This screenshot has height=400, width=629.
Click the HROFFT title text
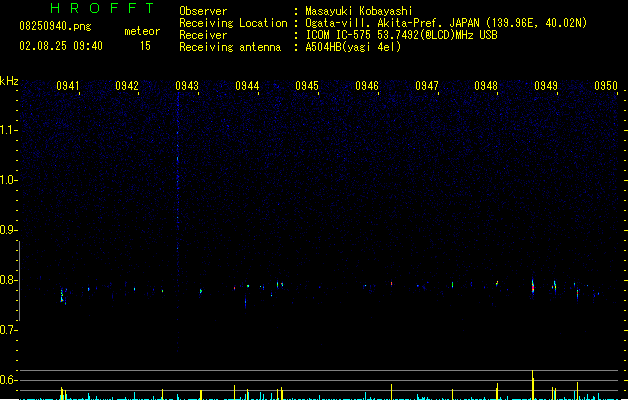point(102,8)
